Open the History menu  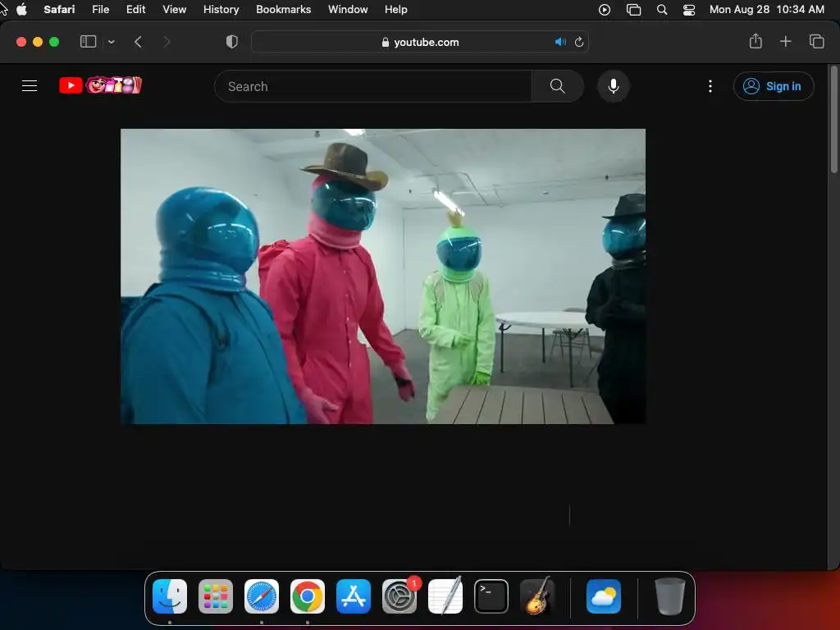(221, 9)
